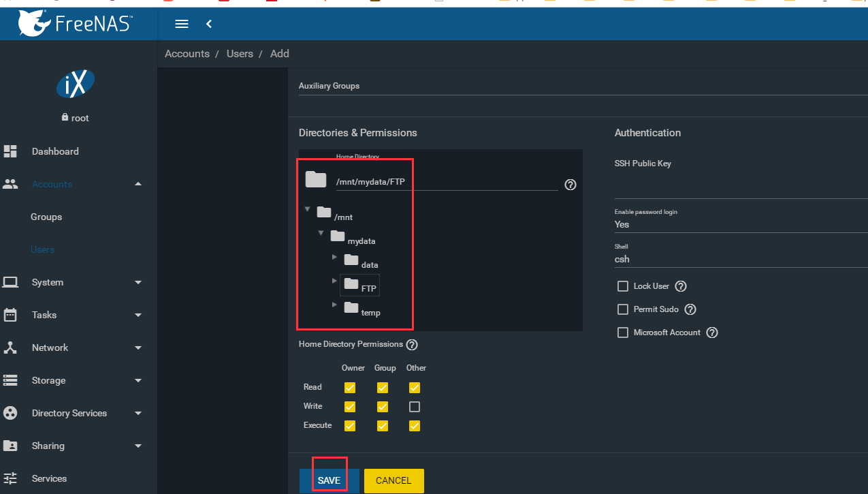The height and width of the screenshot is (494, 868).
Task: Uncheck Write permission for Group
Action: click(x=382, y=406)
